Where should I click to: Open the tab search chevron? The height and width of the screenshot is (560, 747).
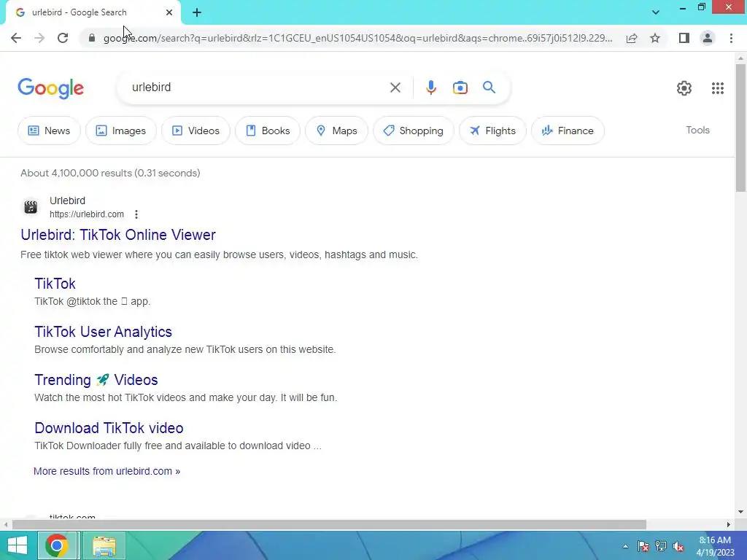click(x=656, y=12)
